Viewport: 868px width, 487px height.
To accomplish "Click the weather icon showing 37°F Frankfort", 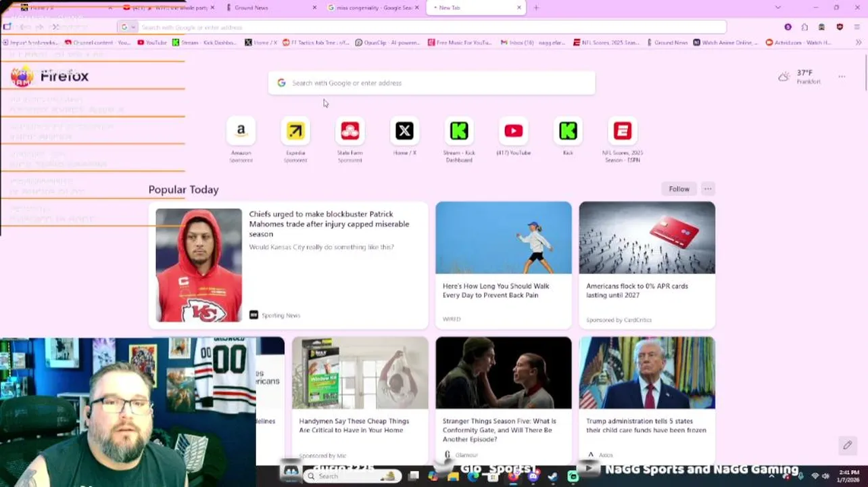I will click(x=783, y=76).
